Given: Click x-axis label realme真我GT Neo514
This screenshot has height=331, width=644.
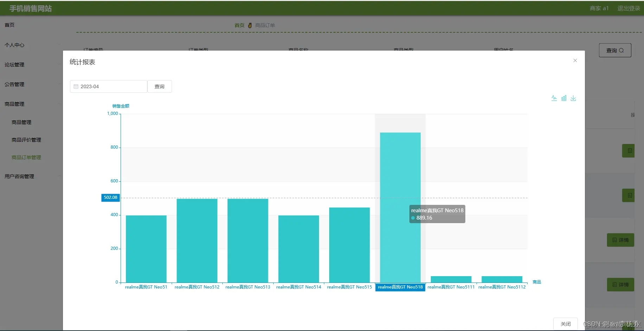Looking at the screenshot, I should click(299, 287).
